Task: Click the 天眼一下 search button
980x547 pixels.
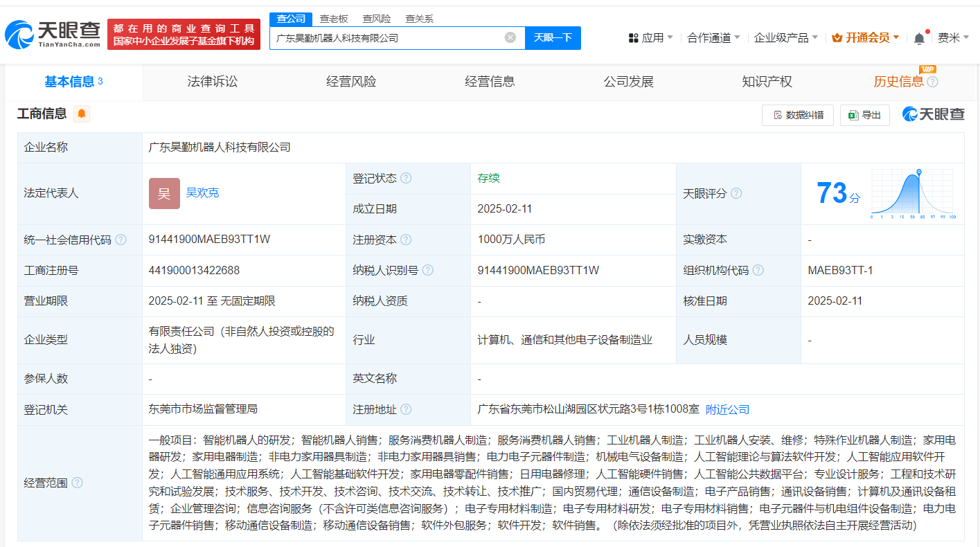Action: tap(553, 37)
